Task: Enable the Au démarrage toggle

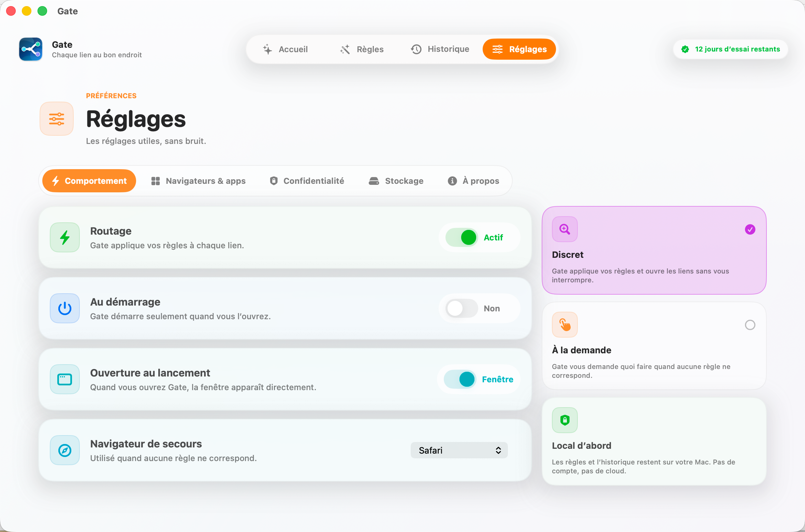Action: pos(462,308)
